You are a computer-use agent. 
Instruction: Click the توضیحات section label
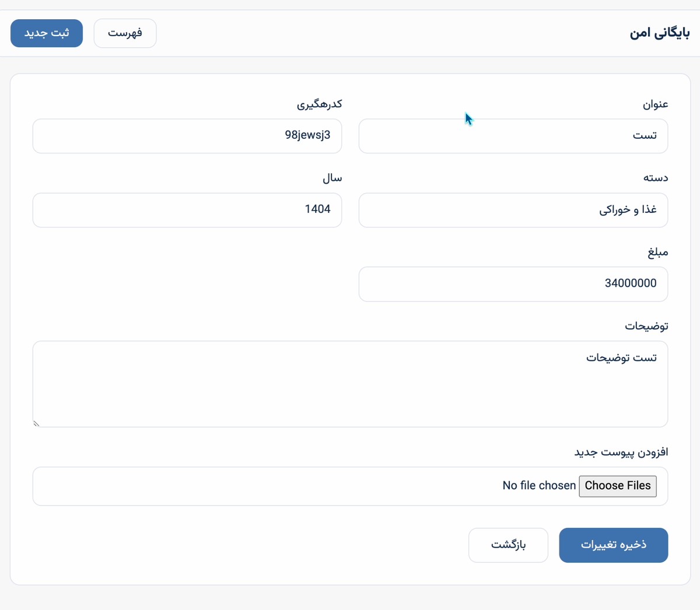pos(646,327)
